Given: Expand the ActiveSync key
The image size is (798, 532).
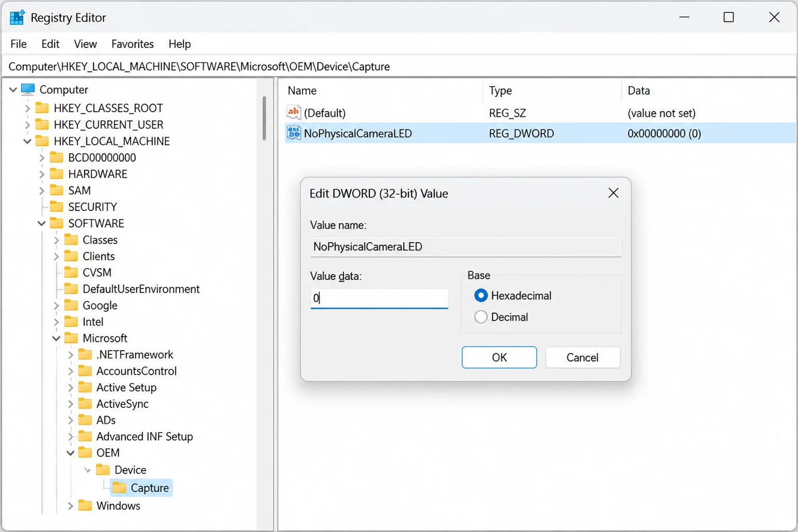Looking at the screenshot, I should pyautogui.click(x=71, y=404).
